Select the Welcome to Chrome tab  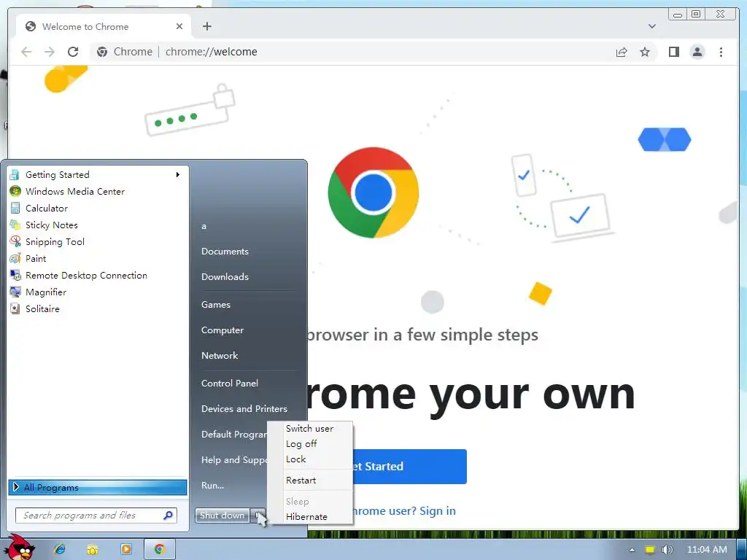(104, 26)
